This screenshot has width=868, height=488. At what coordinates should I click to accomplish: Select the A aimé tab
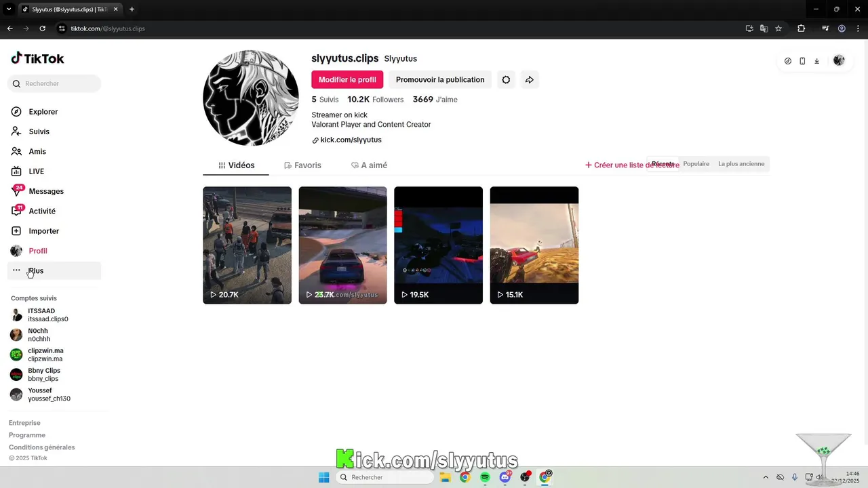click(369, 165)
